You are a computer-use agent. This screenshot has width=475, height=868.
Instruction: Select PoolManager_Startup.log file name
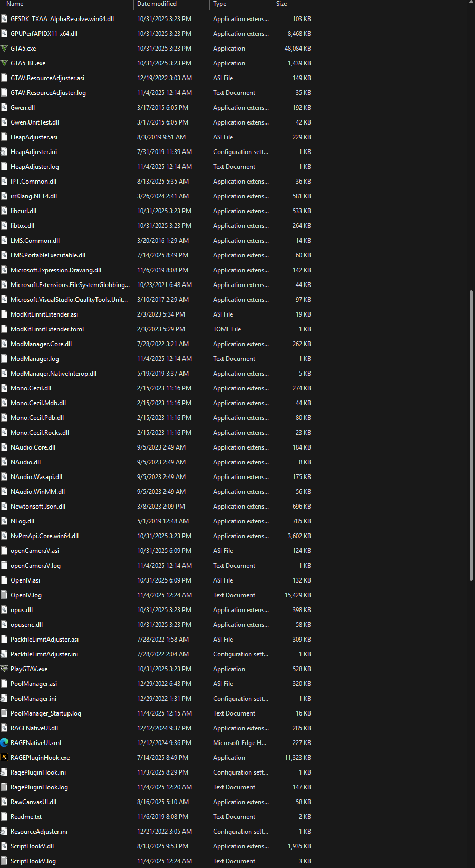coord(46,713)
